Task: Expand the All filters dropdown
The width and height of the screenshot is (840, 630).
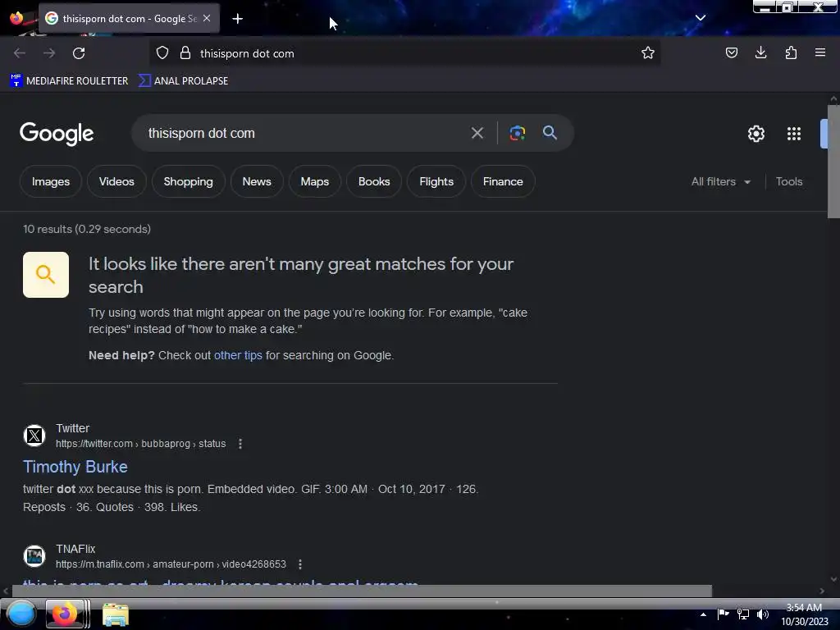Action: point(720,181)
